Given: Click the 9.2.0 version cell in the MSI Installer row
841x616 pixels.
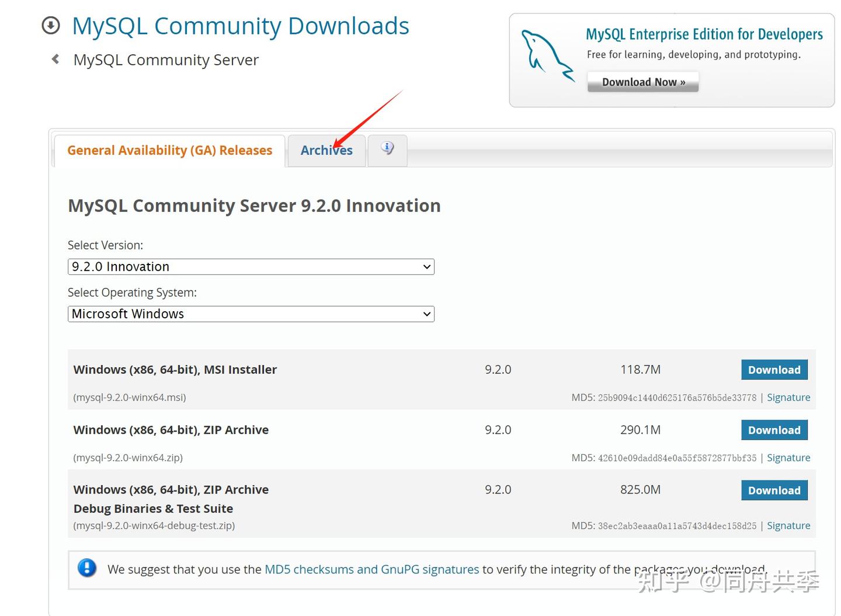Looking at the screenshot, I should click(498, 370).
